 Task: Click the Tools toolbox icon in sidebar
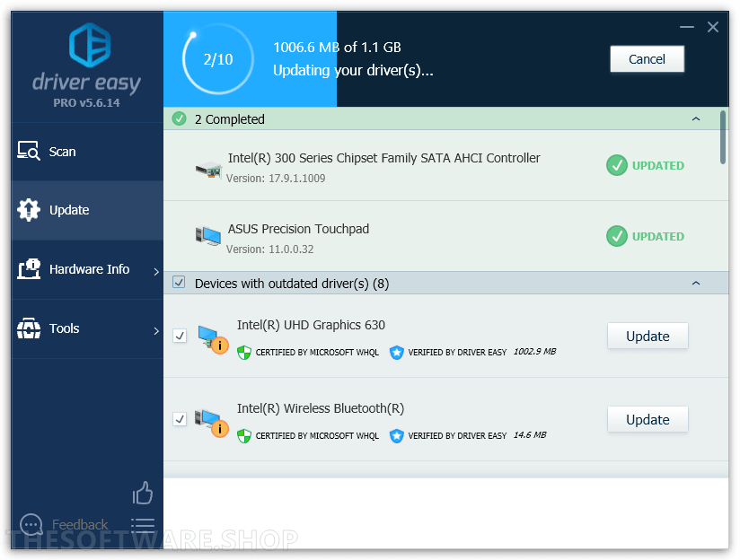click(x=29, y=328)
